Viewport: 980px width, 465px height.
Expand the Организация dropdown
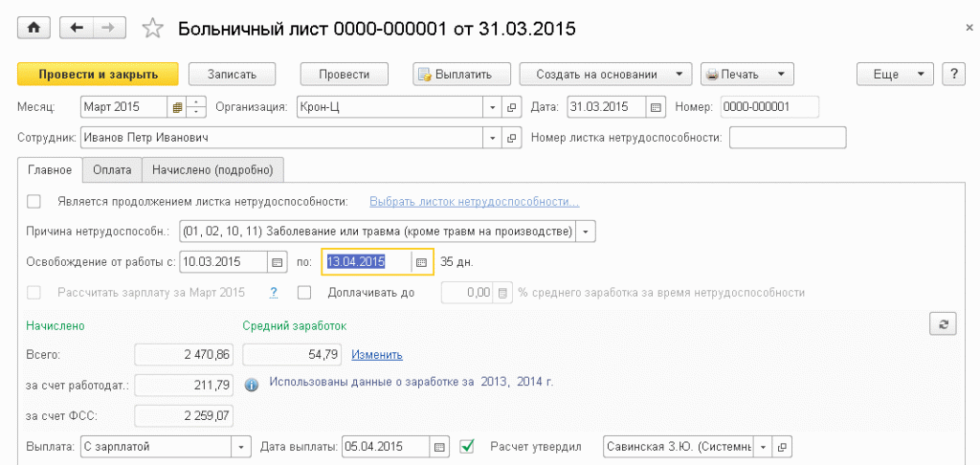(x=493, y=107)
